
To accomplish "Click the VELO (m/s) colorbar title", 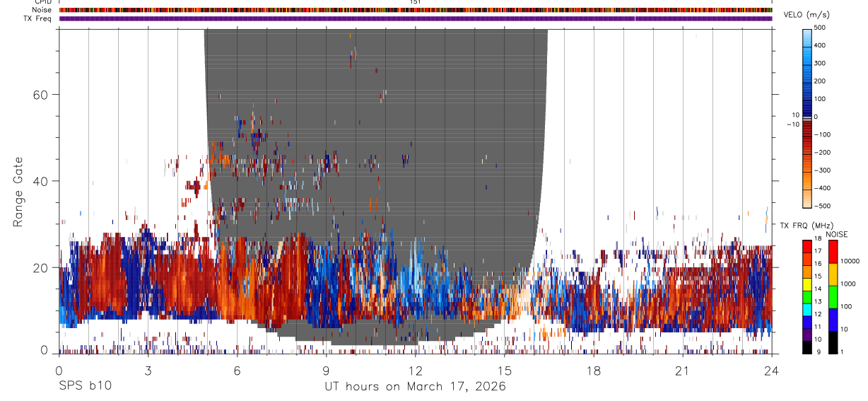I will click(807, 15).
